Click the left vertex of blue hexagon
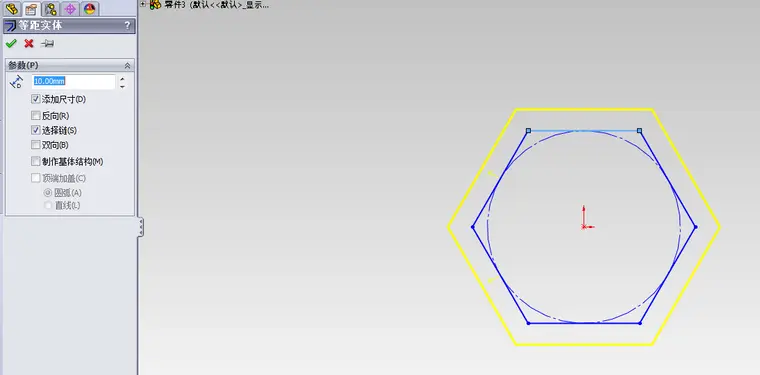 [473, 227]
